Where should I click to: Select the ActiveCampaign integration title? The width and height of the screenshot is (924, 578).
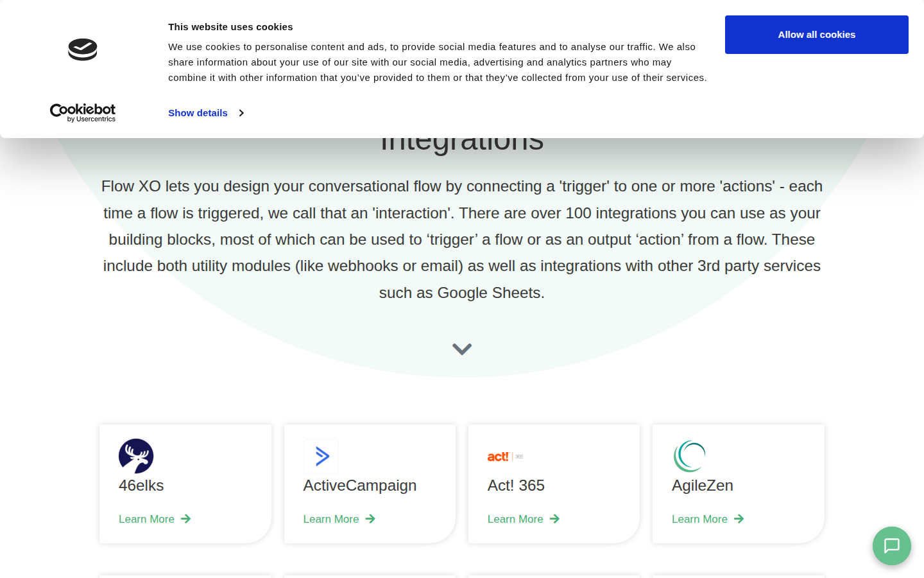point(360,486)
